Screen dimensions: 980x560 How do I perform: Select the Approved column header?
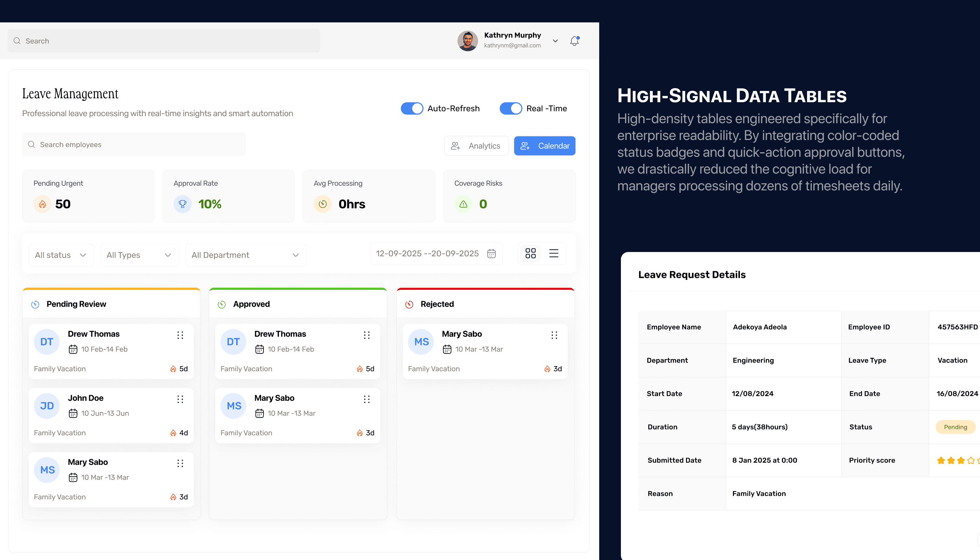[x=251, y=304]
